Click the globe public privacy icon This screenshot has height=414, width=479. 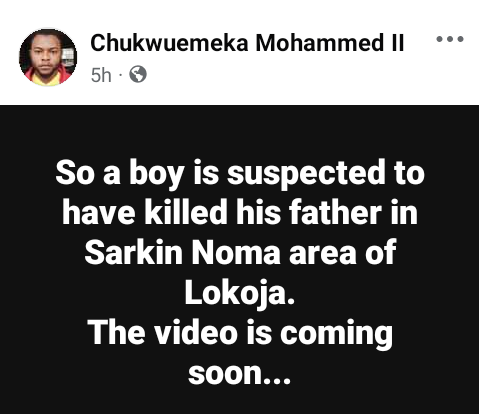138,74
